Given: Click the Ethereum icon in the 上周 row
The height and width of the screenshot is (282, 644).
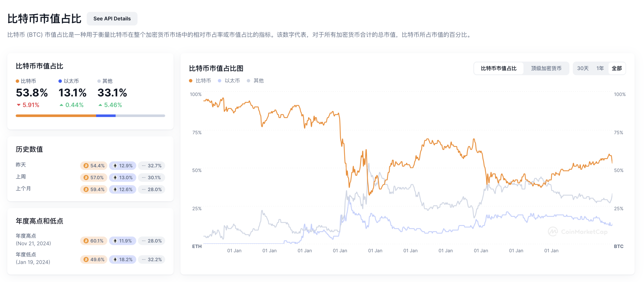Looking at the screenshot, I should click(115, 177).
